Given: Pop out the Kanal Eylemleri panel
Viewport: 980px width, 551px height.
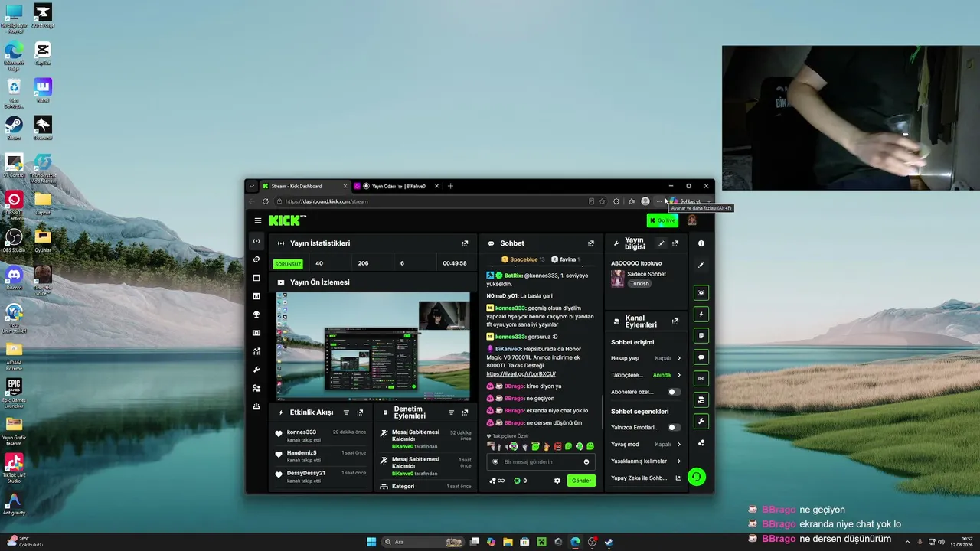Looking at the screenshot, I should tap(675, 321).
